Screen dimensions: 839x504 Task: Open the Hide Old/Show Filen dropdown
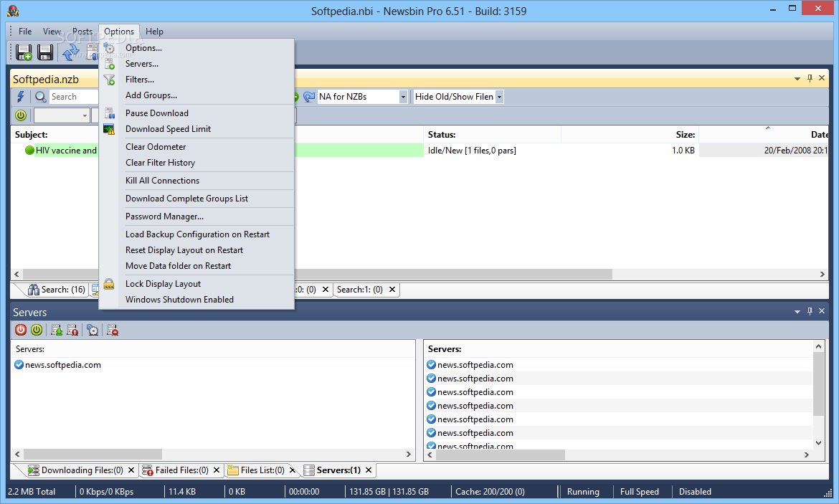tap(499, 97)
